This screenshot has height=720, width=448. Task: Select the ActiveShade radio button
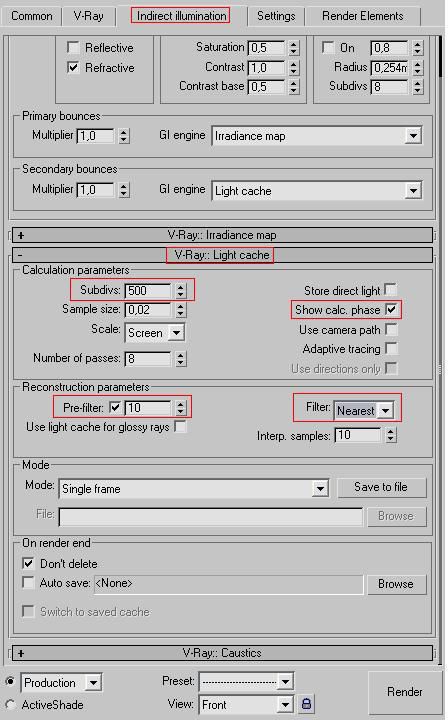coord(10,704)
